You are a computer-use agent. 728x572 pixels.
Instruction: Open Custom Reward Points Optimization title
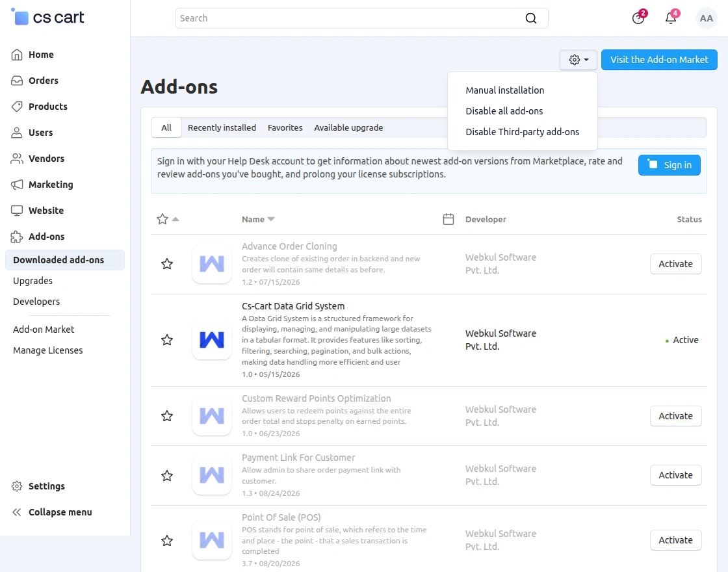[316, 398]
